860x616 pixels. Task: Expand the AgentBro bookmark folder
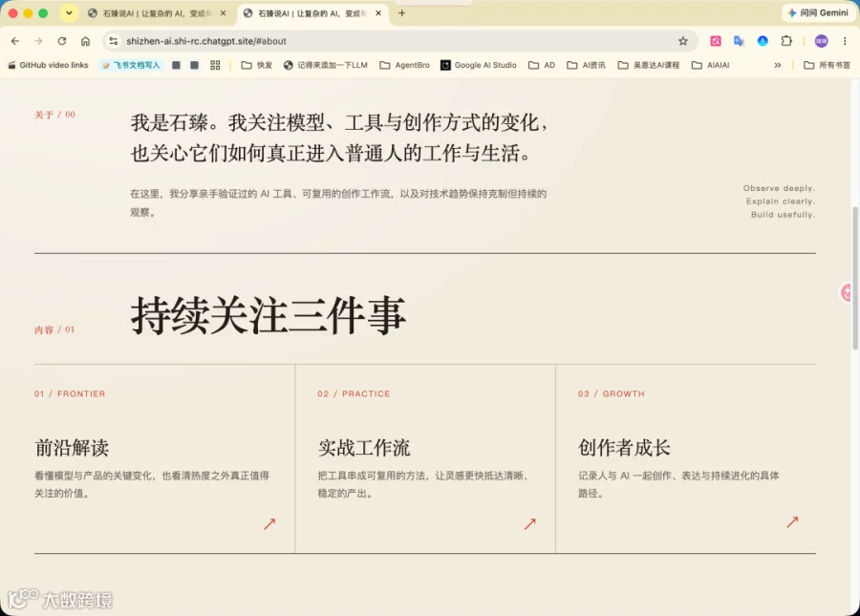(405, 65)
